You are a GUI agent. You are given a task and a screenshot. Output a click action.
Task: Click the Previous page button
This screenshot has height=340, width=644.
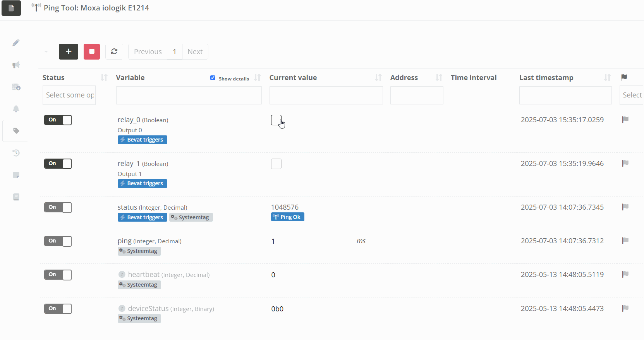pyautogui.click(x=148, y=52)
